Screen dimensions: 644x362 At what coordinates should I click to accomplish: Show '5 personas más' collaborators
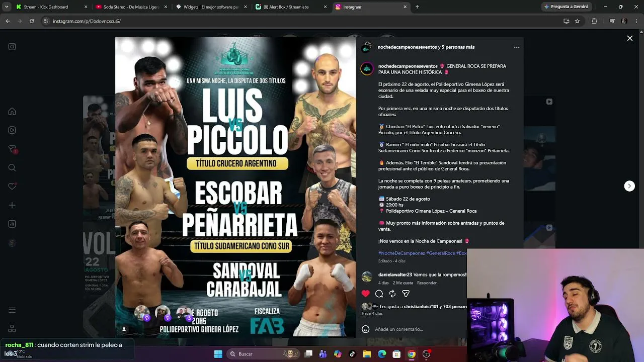[458, 47]
